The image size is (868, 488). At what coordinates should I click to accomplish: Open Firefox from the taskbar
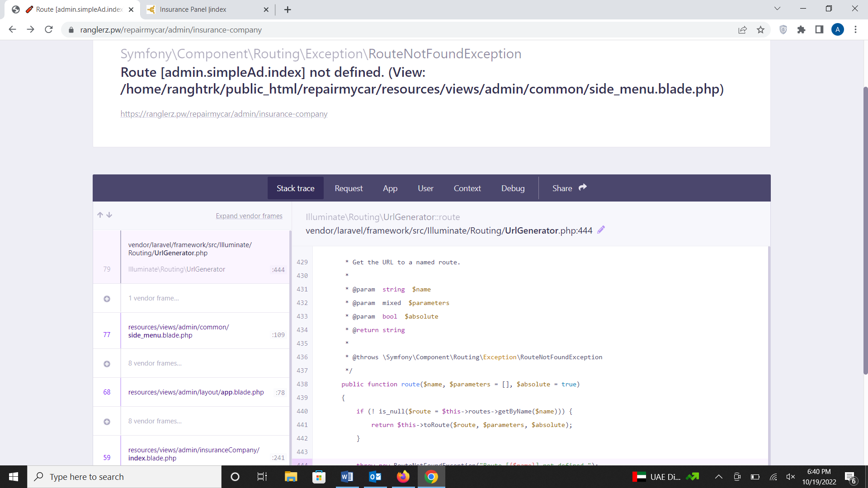(x=403, y=477)
